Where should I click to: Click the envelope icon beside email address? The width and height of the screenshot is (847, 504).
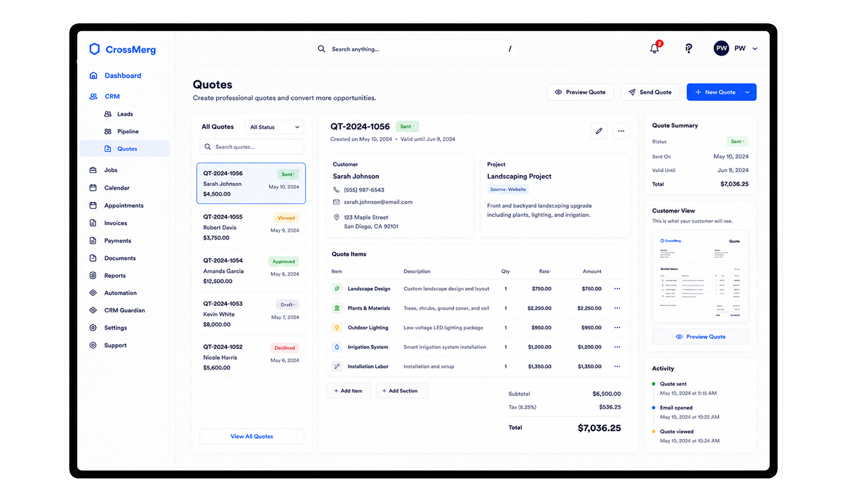click(x=336, y=202)
